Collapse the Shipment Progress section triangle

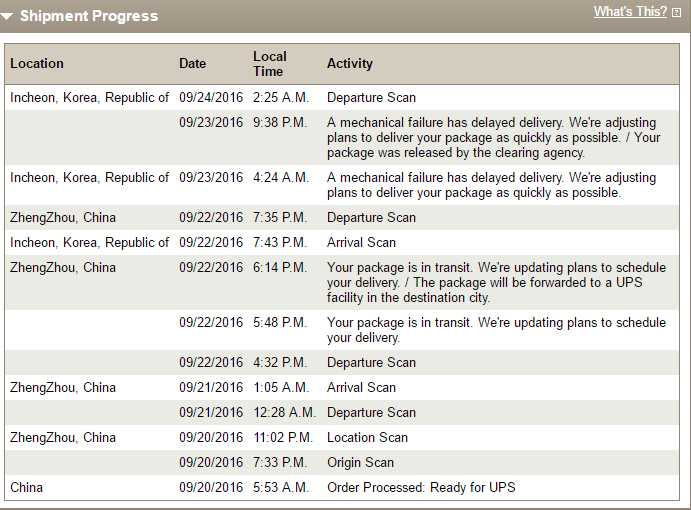pyautogui.click(x=7, y=17)
